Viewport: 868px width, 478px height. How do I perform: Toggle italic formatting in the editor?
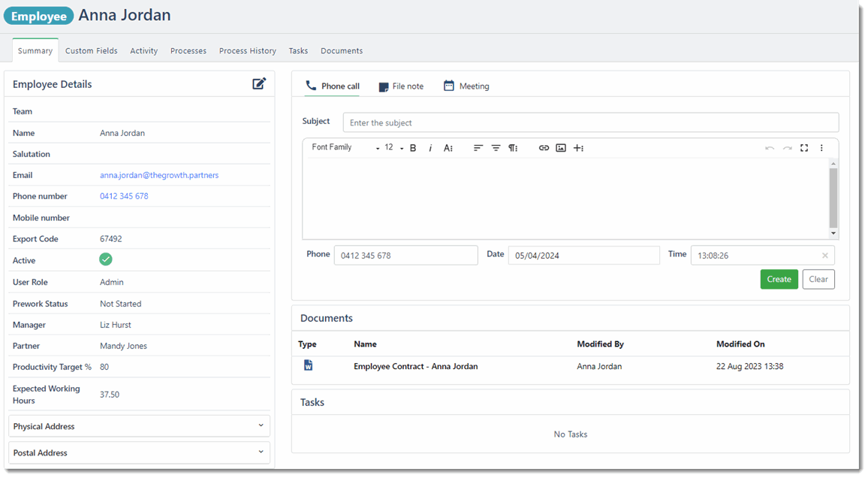tap(430, 147)
